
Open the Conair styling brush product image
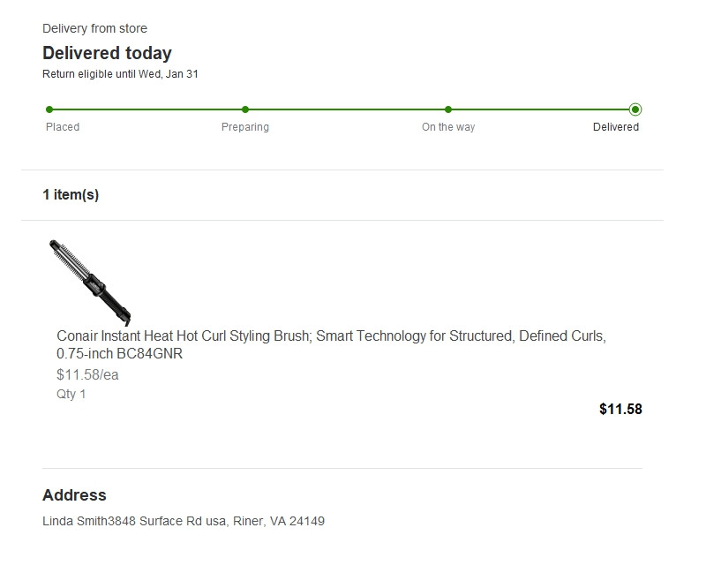(x=90, y=281)
